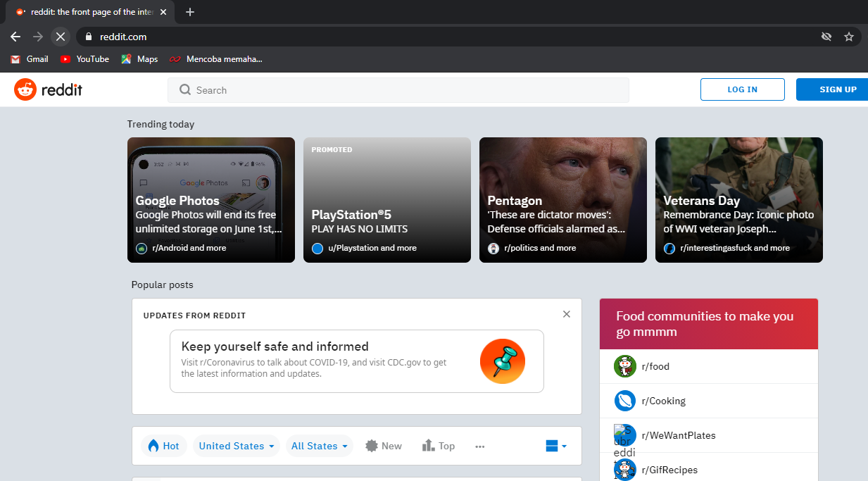Dismiss the Updates from Reddit box

pyautogui.click(x=567, y=314)
